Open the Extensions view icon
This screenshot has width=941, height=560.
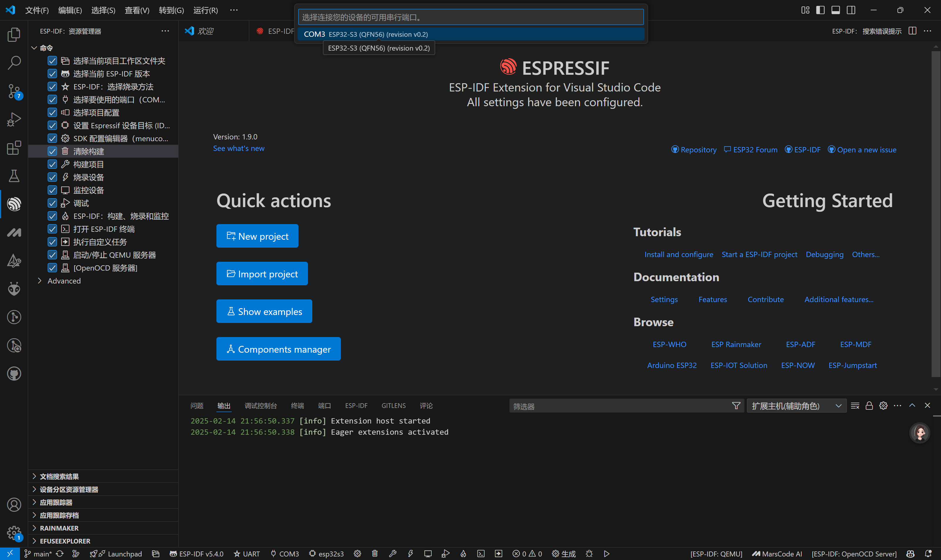14,148
